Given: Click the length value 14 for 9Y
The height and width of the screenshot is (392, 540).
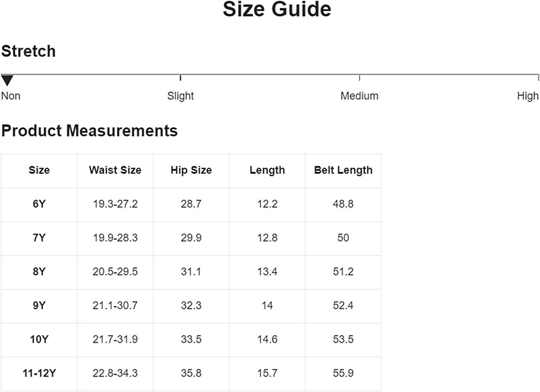Looking at the screenshot, I should tap(267, 305).
